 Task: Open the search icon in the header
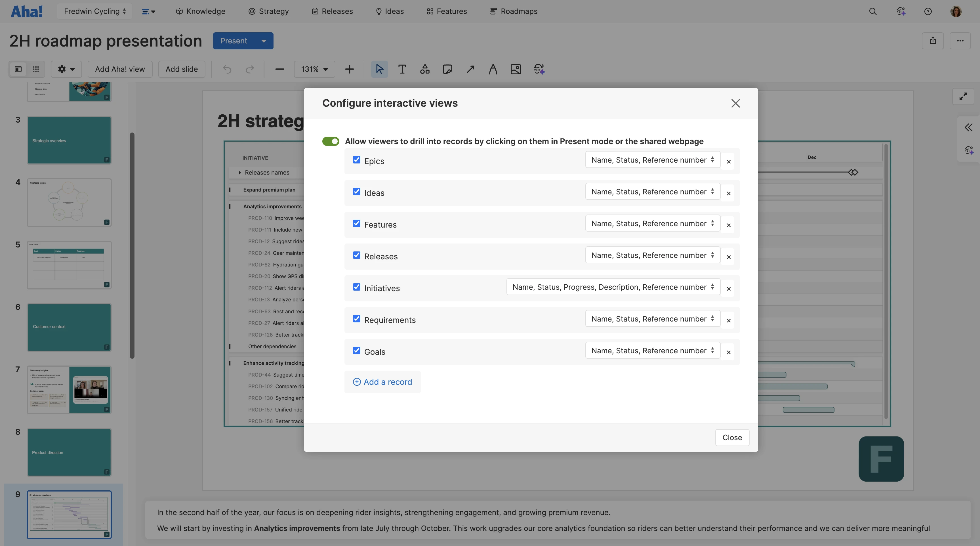pyautogui.click(x=873, y=11)
